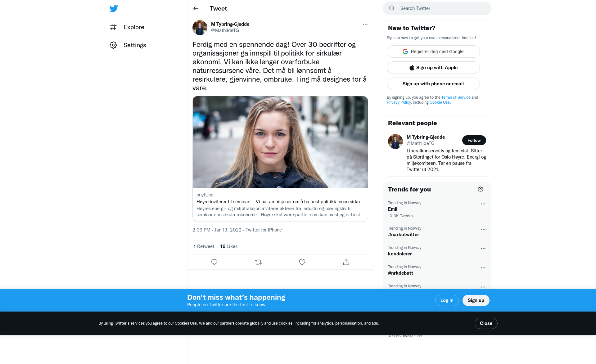Follow M Tybring-Gjedde
596x364 pixels.
click(474, 140)
